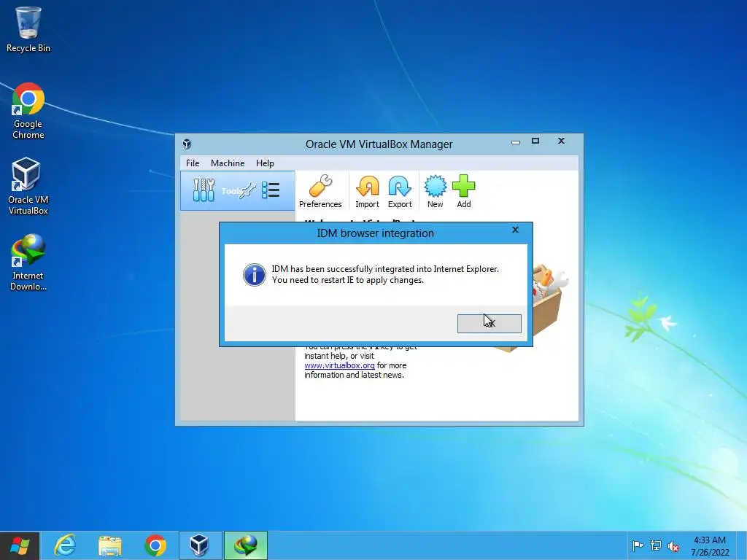
Task: Click the muted volume tray icon
Action: [x=673, y=545]
